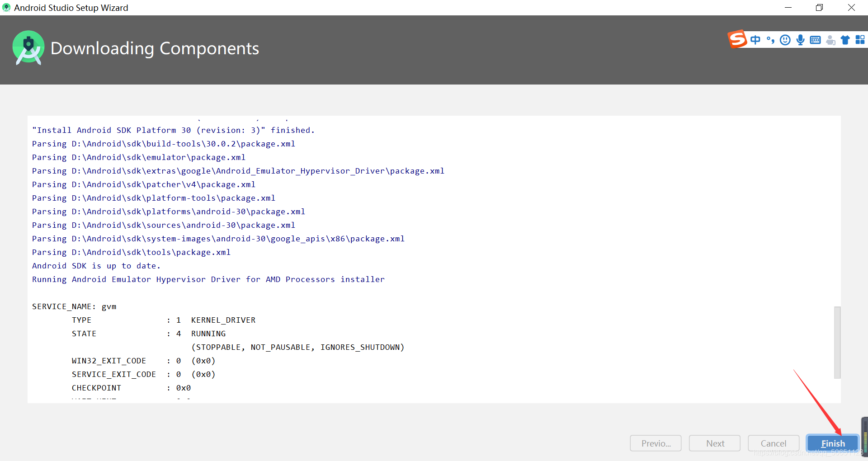Click the disabled Next button

coord(715,443)
